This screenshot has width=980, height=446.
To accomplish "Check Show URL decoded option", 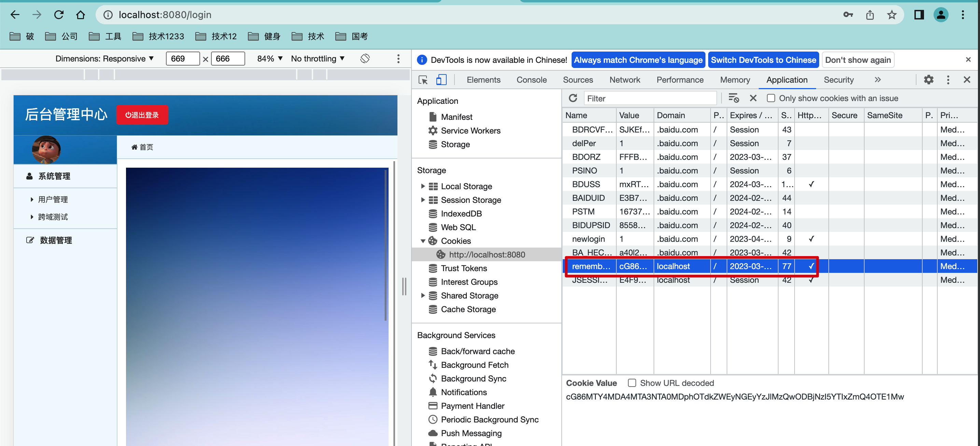I will pos(632,383).
